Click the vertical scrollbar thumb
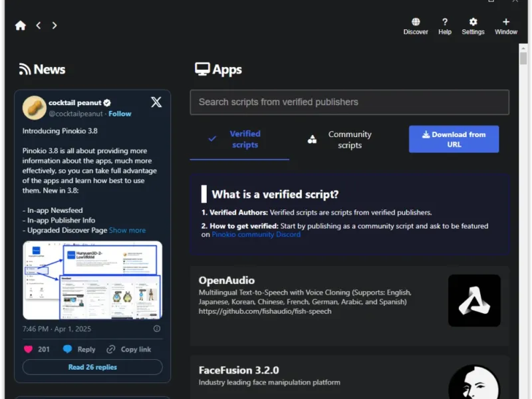The width and height of the screenshot is (532, 399). tap(523, 58)
